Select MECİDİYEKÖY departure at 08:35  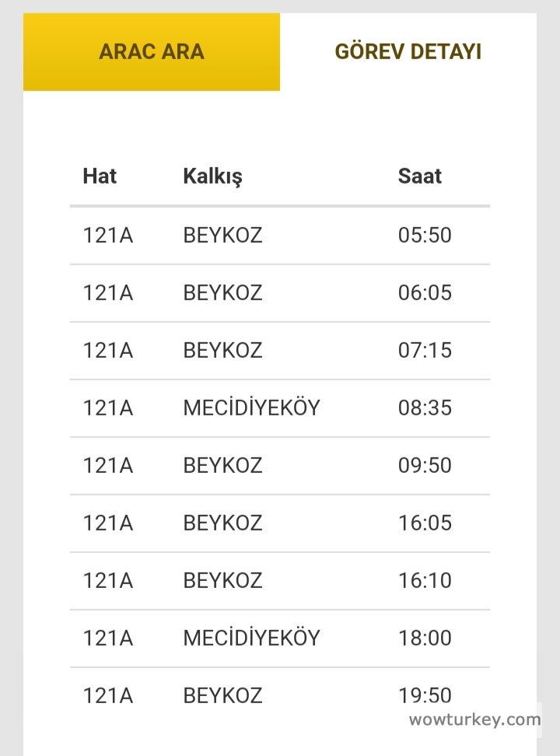pos(251,408)
